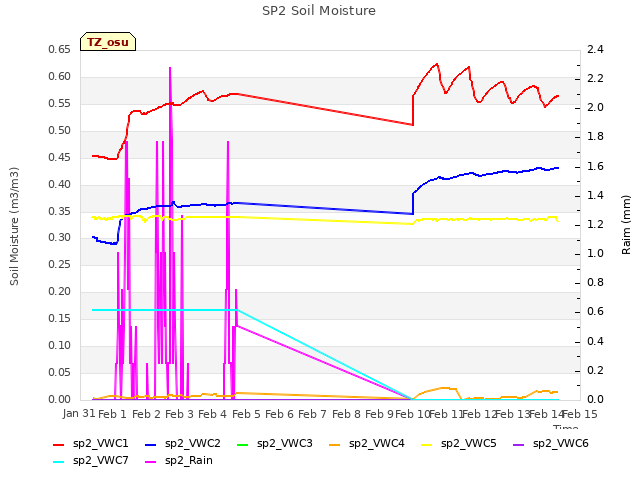Click the 2.4 right axis value
This screenshot has height=480, width=640.
pyautogui.click(x=595, y=50)
